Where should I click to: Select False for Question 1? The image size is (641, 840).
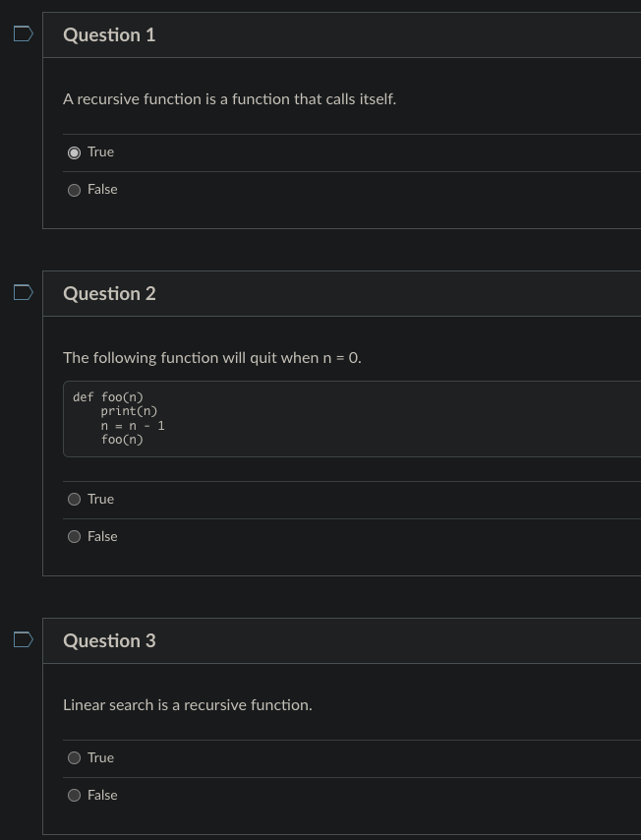pos(75,190)
